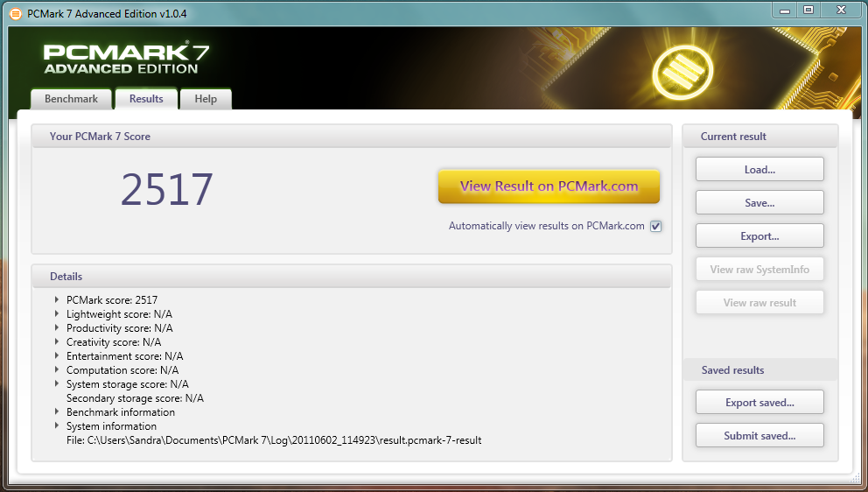Screen dimensions: 868x492
Task: Open the Help tab
Action: [x=206, y=99]
